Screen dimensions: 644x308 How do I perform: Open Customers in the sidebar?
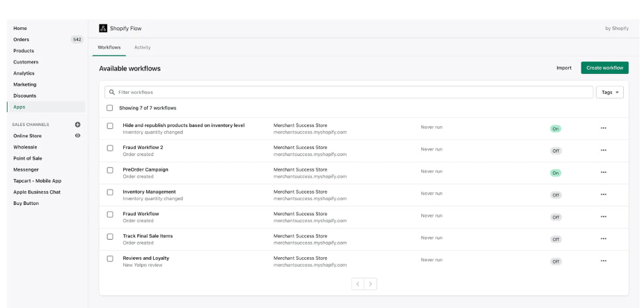coord(26,62)
